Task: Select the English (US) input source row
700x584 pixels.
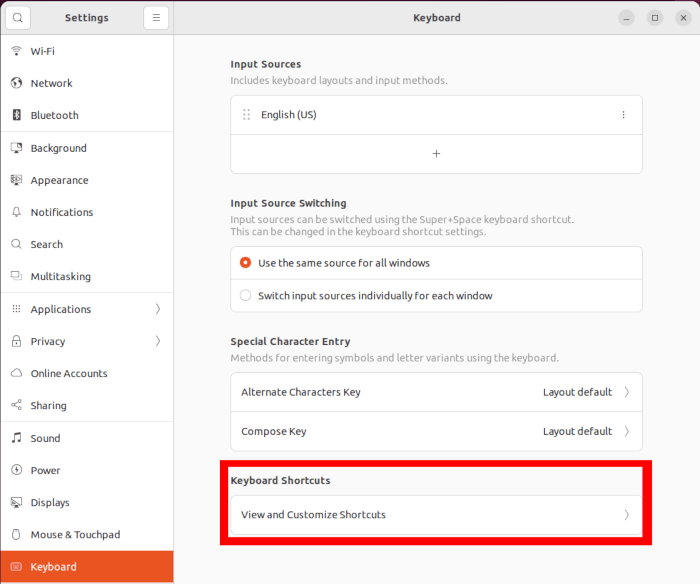Action: 436,115
